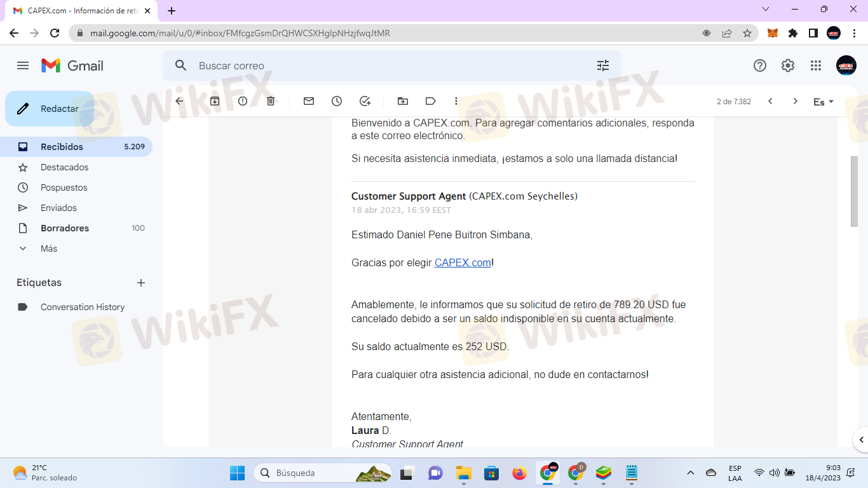View site information lock icon
The image size is (868, 488).
(80, 33)
